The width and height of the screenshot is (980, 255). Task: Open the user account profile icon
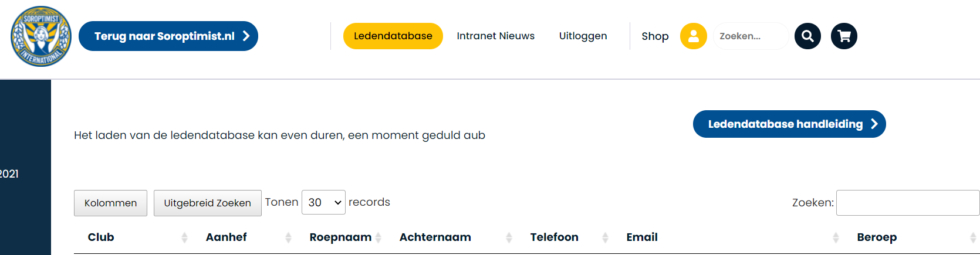(693, 36)
